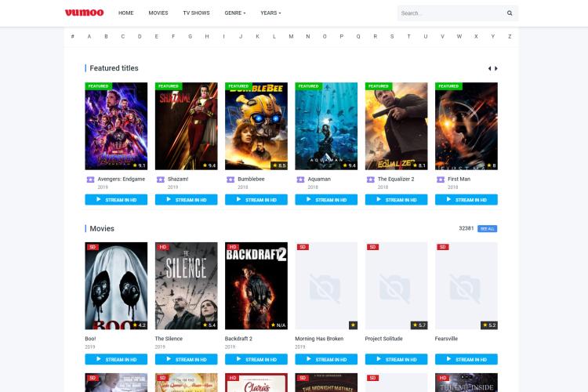588x392 pixels.
Task: Go to next featured titles arrow
Action: coord(496,69)
